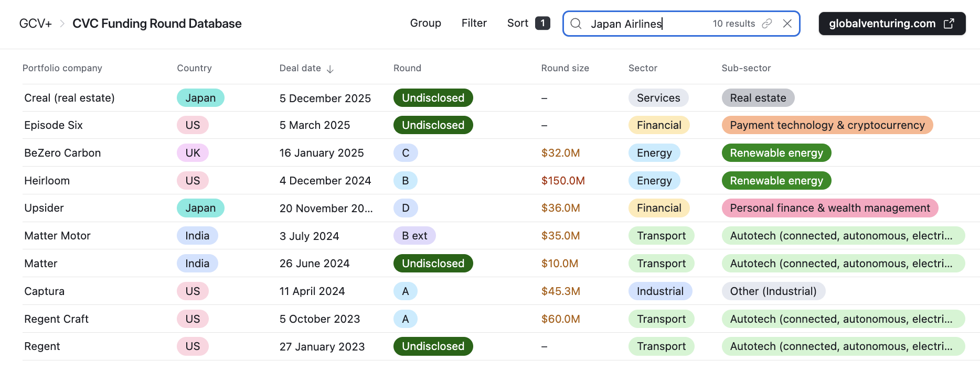Select the Portfolio company column header
Viewport: 980px width, 372px height.
tap(62, 68)
